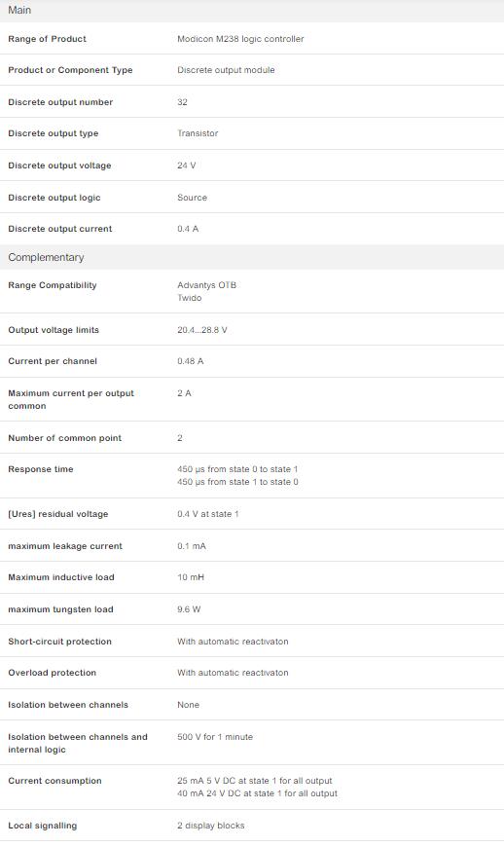Click the Discrete output number value 32

pyautogui.click(x=182, y=102)
